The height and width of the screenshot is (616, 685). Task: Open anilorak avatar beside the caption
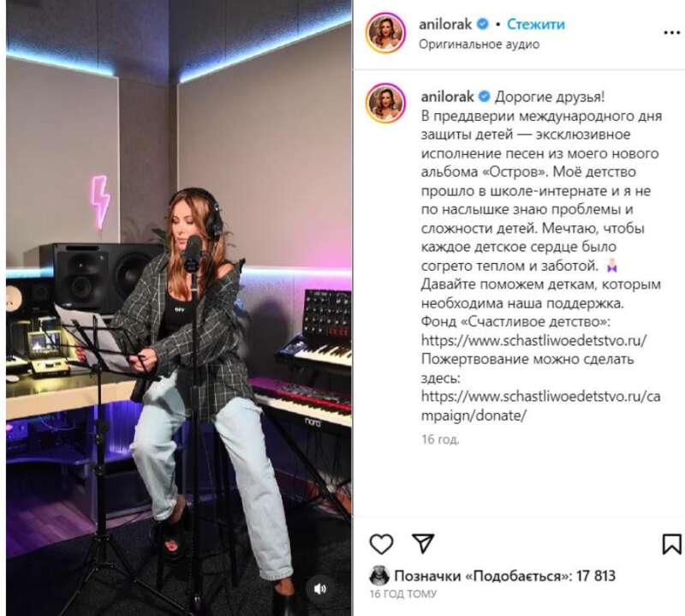[x=385, y=103]
